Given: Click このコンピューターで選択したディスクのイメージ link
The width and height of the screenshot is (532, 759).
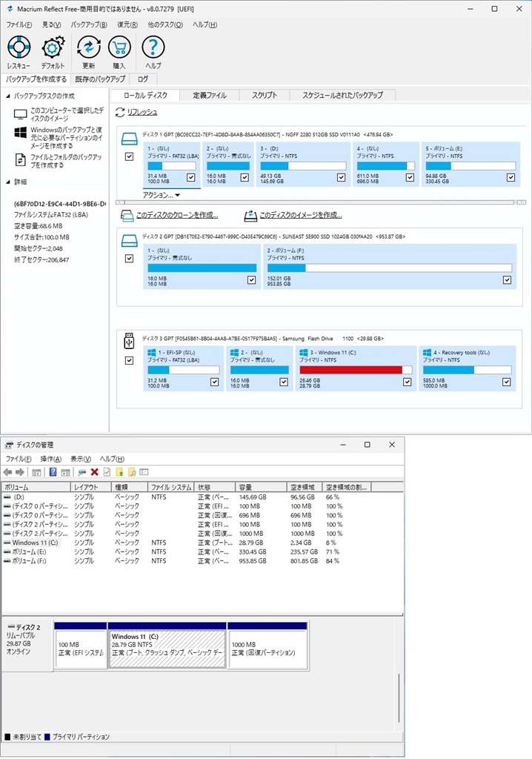Looking at the screenshot, I should (67, 114).
